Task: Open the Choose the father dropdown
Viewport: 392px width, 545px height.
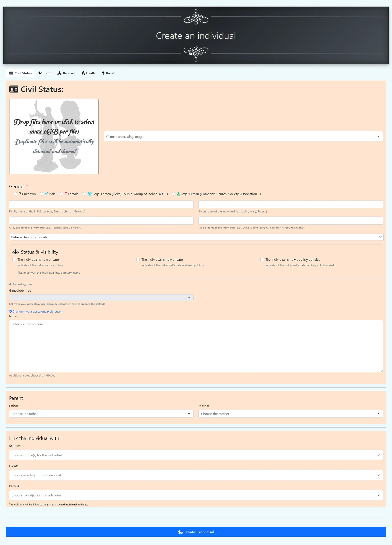Action: tap(101, 414)
